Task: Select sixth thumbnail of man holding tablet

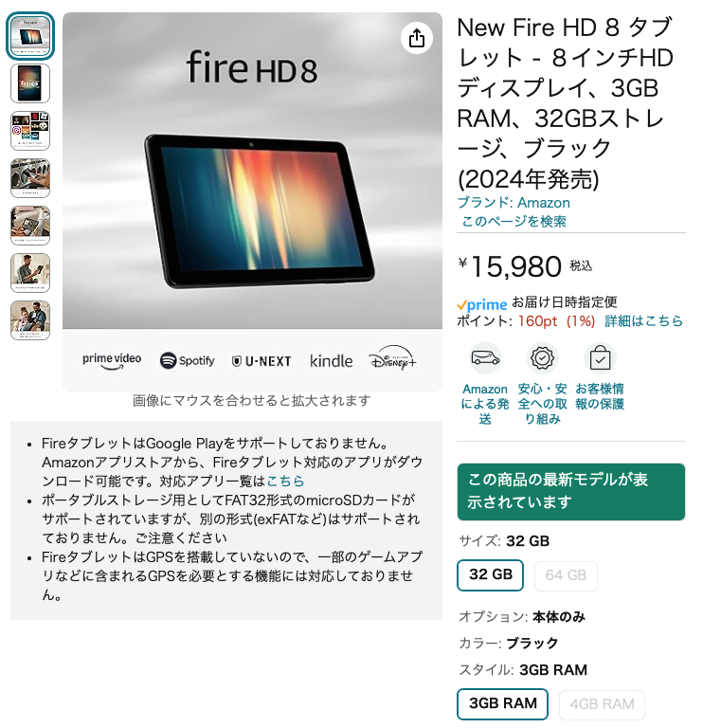Action: 30,273
